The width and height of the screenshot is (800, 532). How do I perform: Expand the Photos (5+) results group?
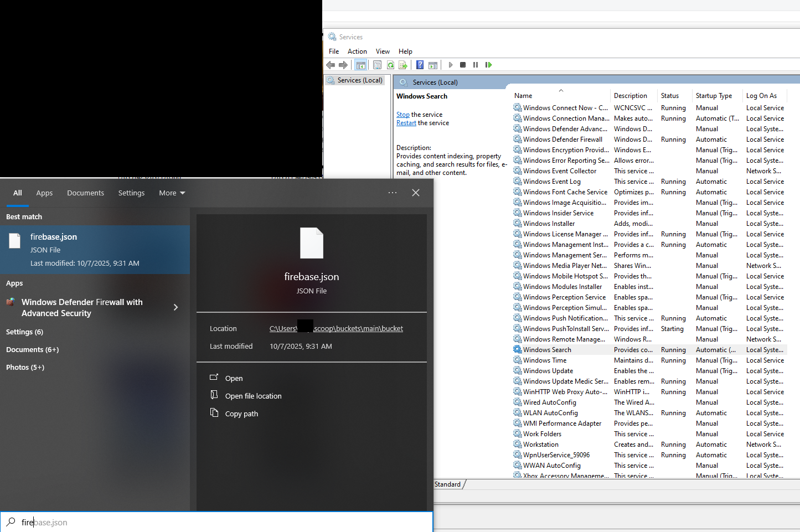25,368
